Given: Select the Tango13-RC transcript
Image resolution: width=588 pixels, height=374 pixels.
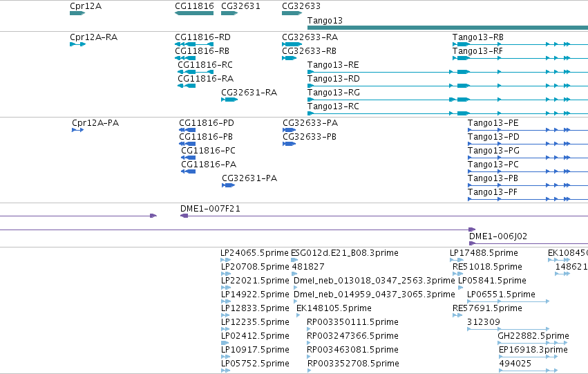Looking at the screenshot, I should pos(448,113).
